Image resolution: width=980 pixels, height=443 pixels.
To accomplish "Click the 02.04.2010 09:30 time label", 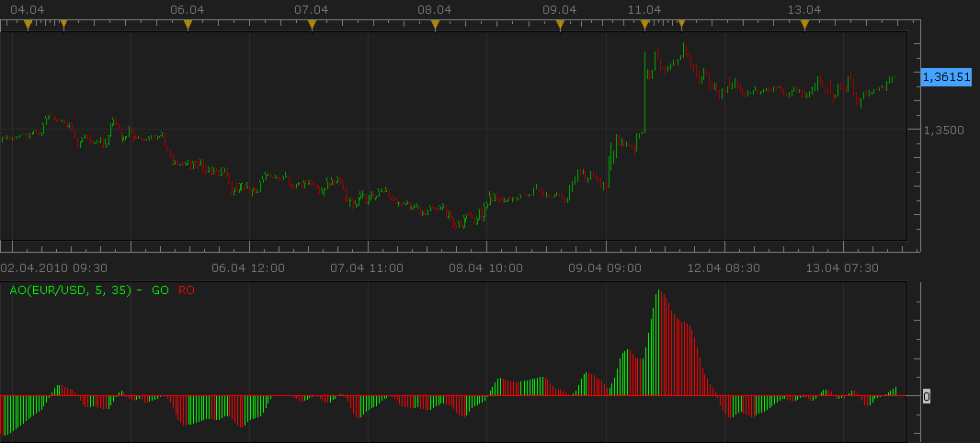I will pos(54,268).
